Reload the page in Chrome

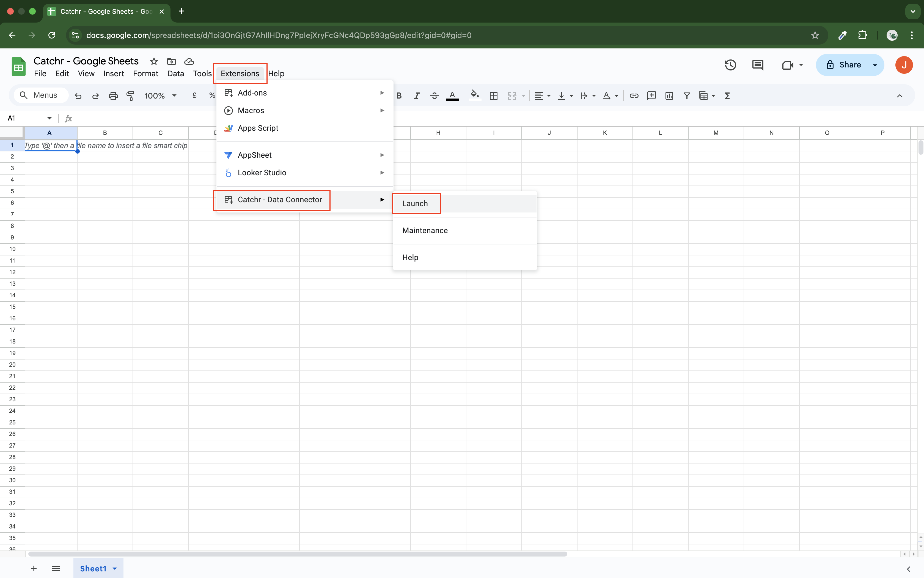(51, 35)
